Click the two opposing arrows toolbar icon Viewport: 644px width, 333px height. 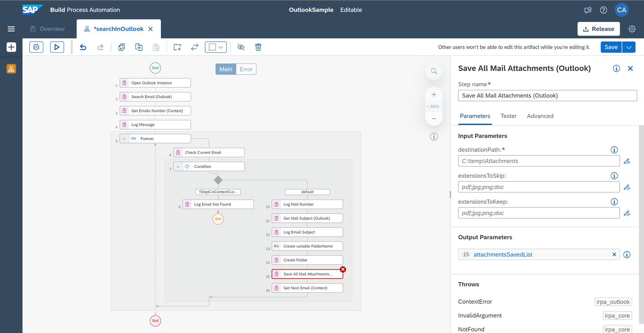pos(195,47)
